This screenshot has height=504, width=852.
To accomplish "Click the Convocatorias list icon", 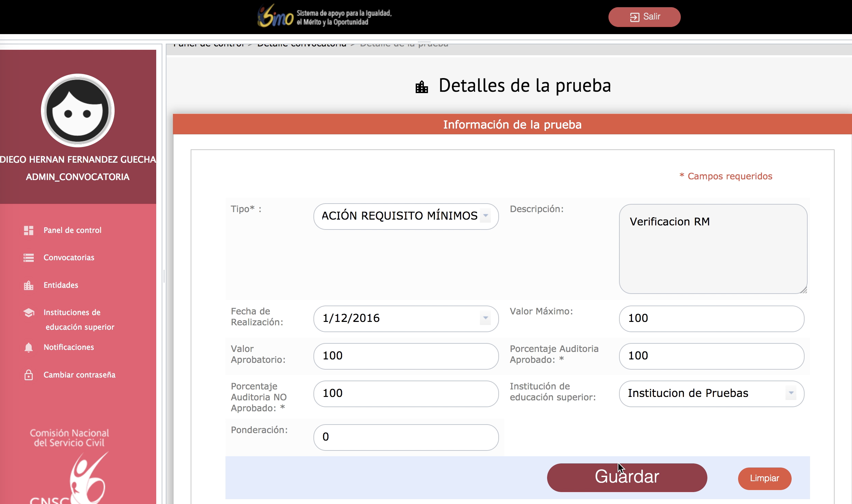I will (29, 258).
